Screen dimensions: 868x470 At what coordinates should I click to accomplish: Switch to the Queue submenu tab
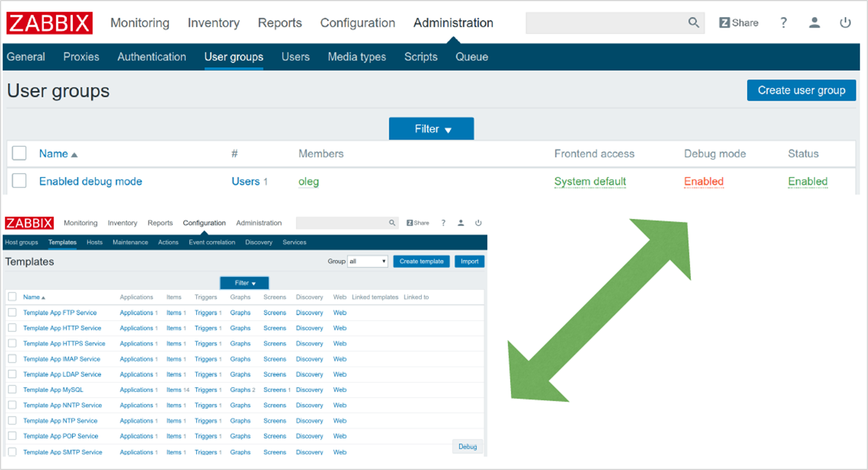tap(472, 57)
